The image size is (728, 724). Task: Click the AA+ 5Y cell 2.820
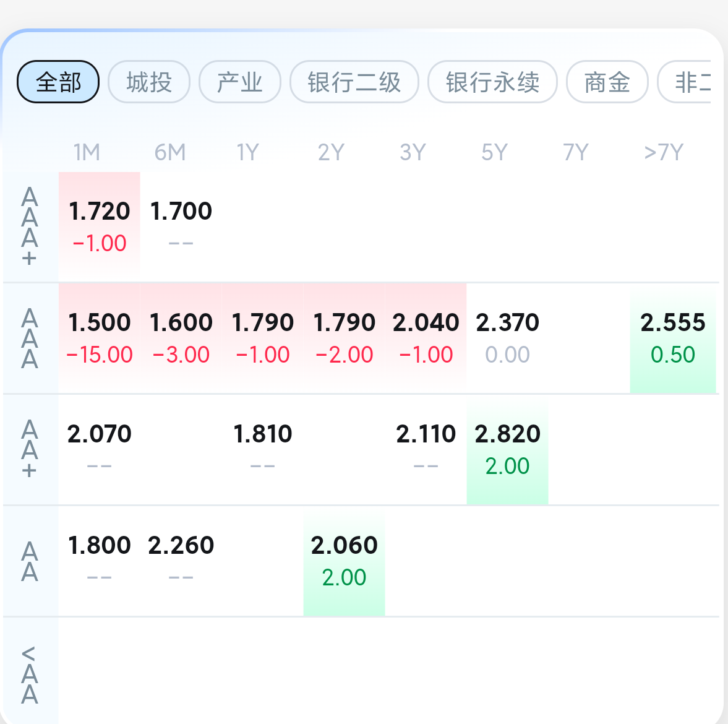point(507,449)
